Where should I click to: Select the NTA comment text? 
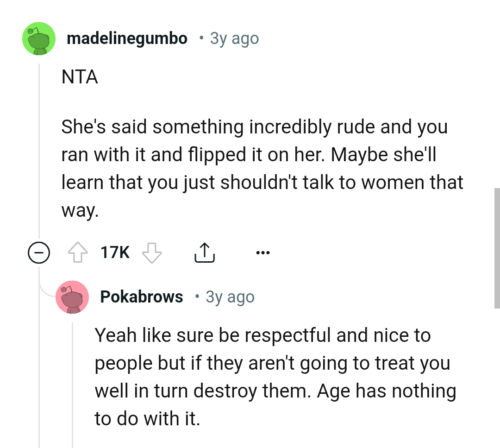tap(80, 77)
